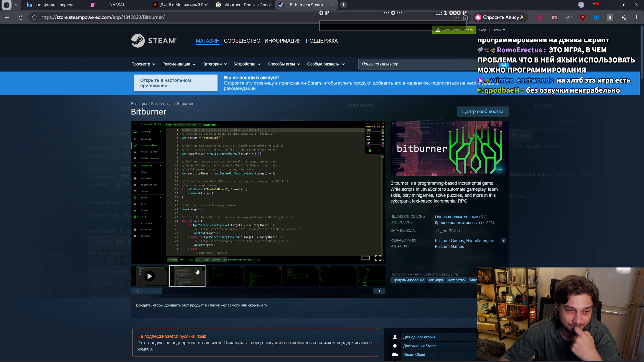Open the uBlock Origin extension icon
This screenshot has width=644, height=362.
(x=582, y=17)
